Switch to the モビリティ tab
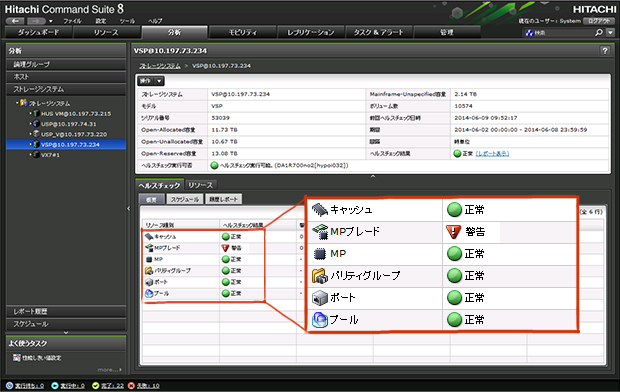 pyautogui.click(x=242, y=32)
